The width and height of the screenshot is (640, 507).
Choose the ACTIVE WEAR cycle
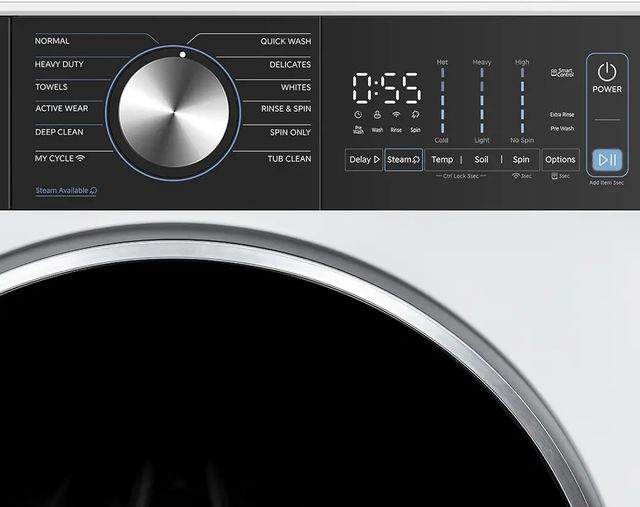[62, 108]
